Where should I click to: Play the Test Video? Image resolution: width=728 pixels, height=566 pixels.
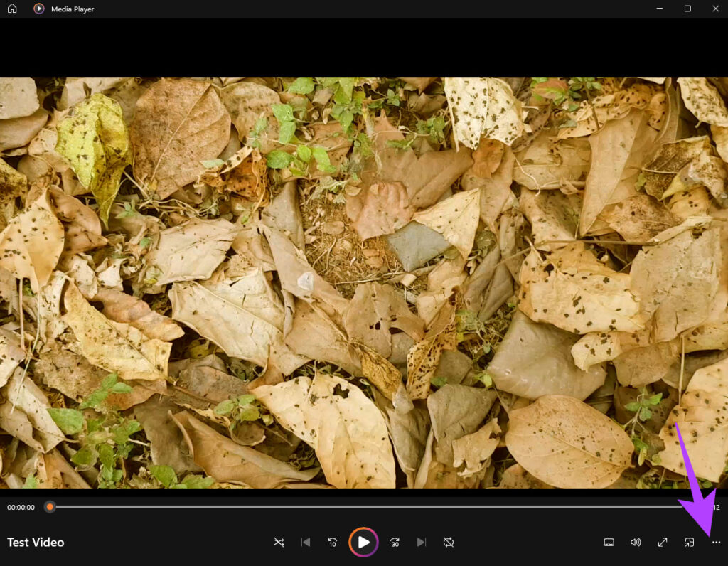[x=363, y=542]
